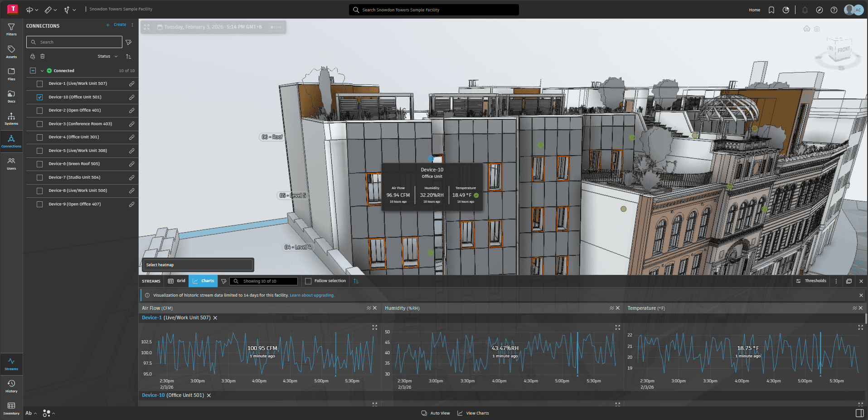The height and width of the screenshot is (420, 868).
Task: Open the History panel
Action: pyautogui.click(x=11, y=385)
